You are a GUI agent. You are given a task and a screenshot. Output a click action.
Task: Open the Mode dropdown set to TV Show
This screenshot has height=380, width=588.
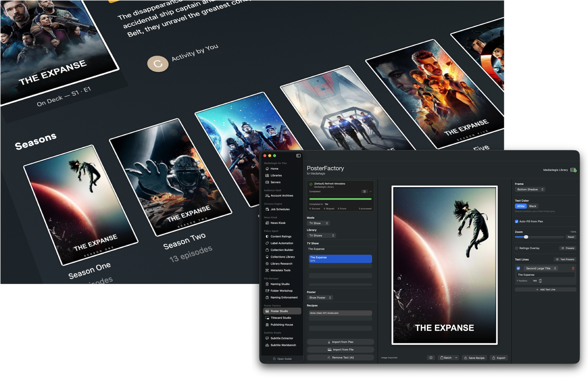[318, 223]
